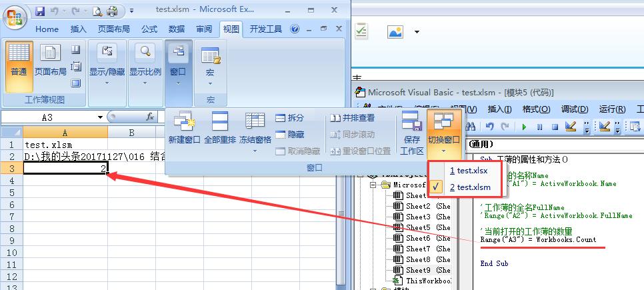Click the Quick Print printer icon

point(112,11)
